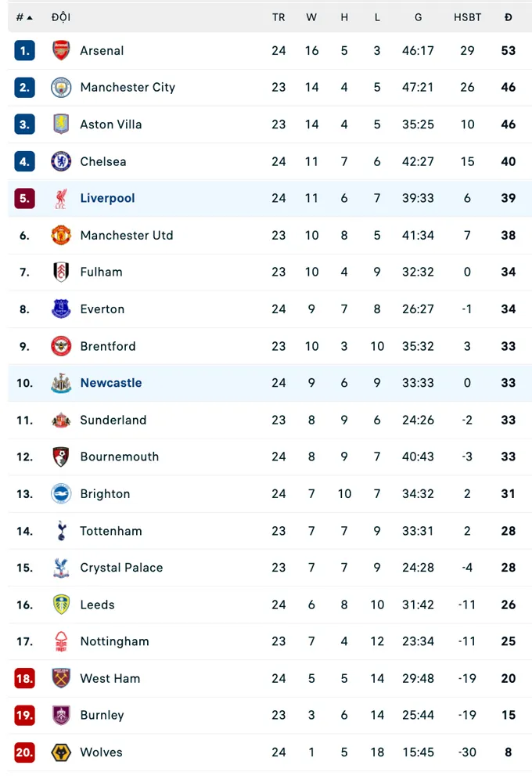Click the HSBT column header
This screenshot has height=776, width=532.
pyautogui.click(x=467, y=16)
